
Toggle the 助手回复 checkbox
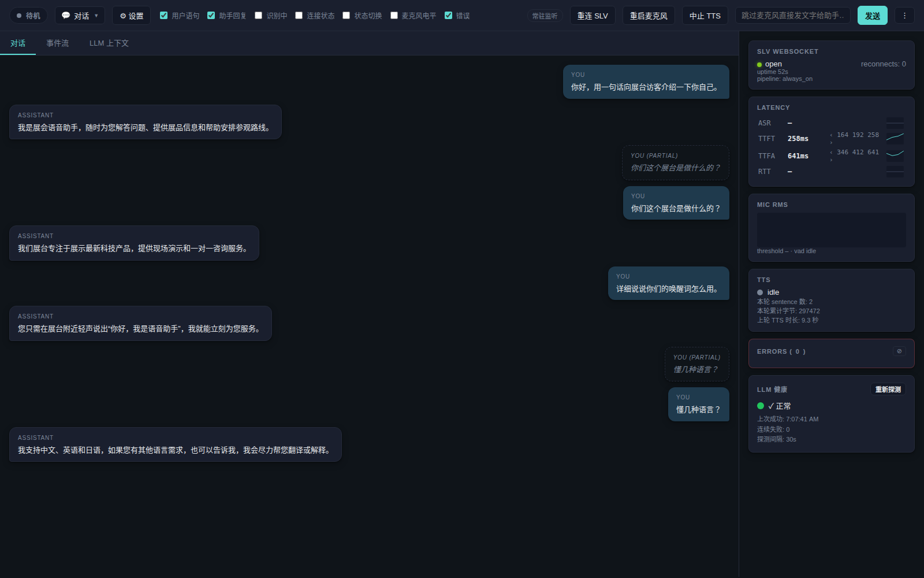point(211,16)
